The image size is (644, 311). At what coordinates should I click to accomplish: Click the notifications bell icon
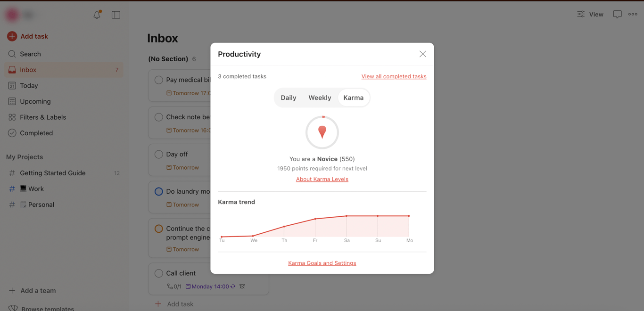tap(97, 15)
